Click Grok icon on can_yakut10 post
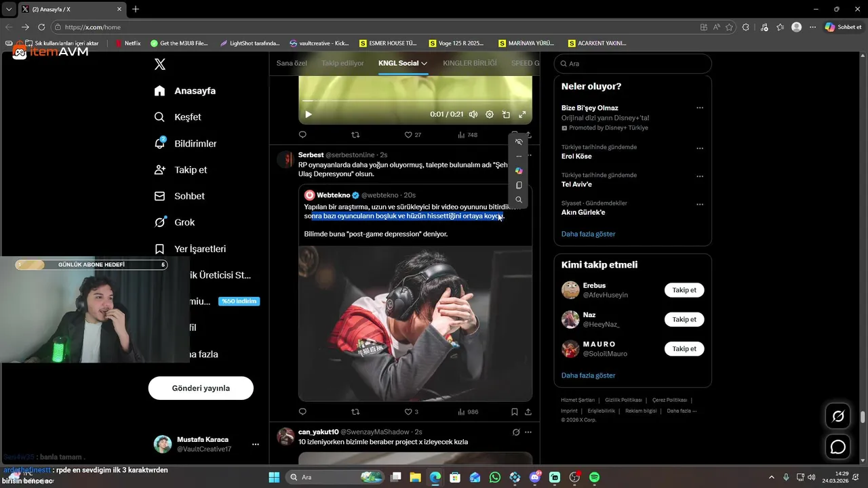 pos(515,432)
